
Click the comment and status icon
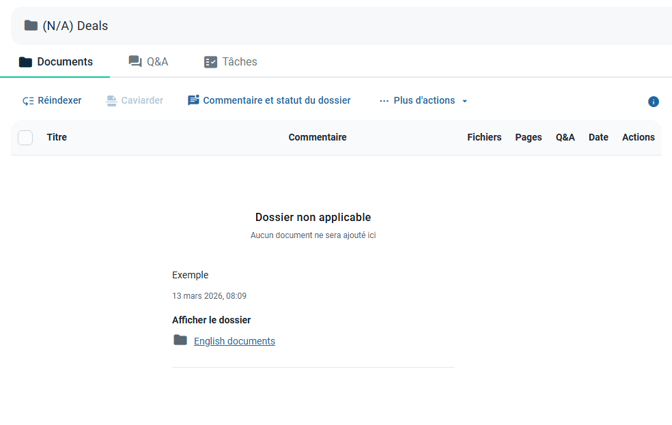[194, 101]
